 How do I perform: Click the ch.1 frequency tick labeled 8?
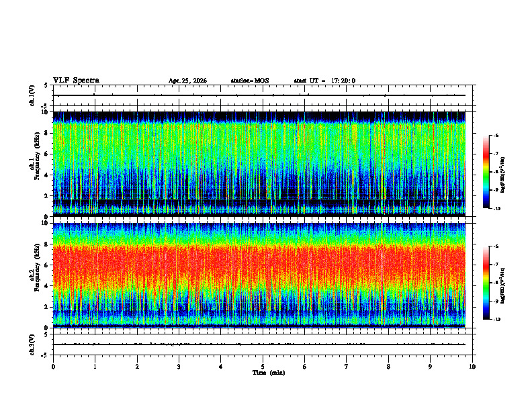(x=47, y=133)
